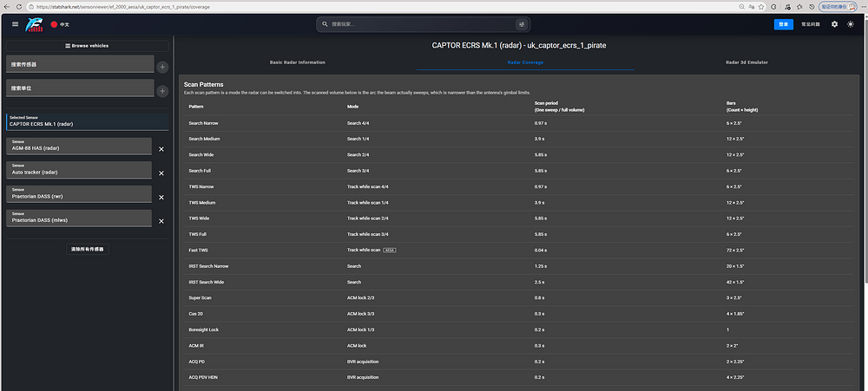Select AGM-88 HAS (radar) sensor entry

click(x=79, y=147)
